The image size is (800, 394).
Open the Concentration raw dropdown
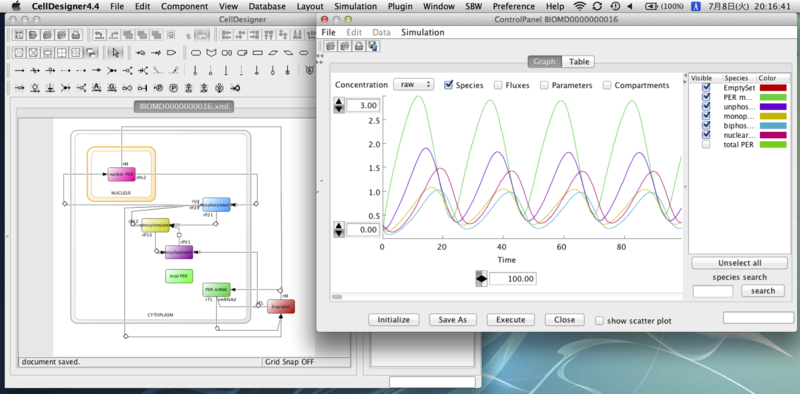point(413,85)
